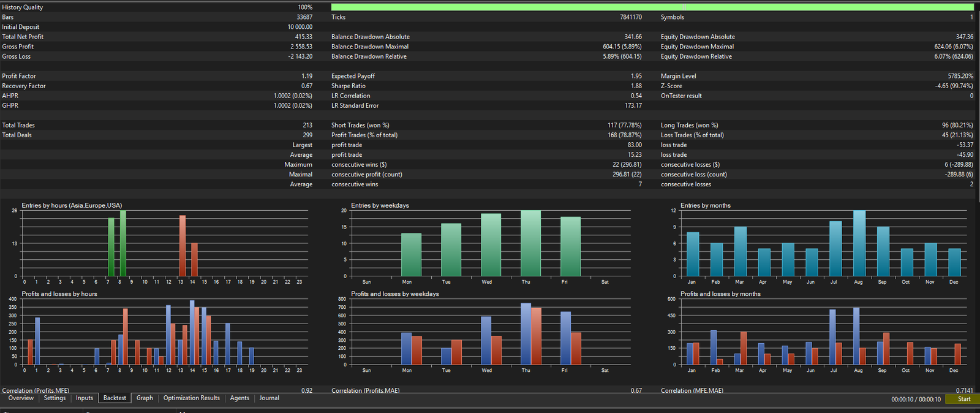
Task: Switch to Optimization Results tab
Action: [x=191, y=398]
